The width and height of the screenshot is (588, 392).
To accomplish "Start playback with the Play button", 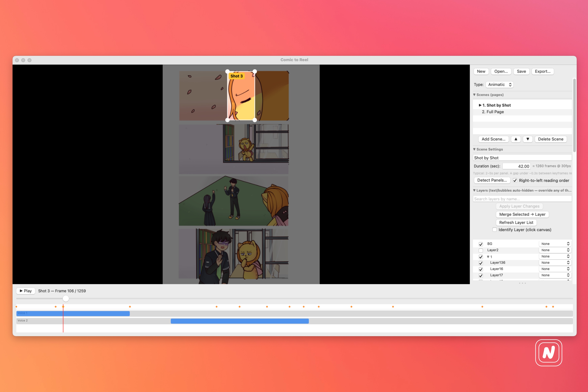I will pos(26,291).
